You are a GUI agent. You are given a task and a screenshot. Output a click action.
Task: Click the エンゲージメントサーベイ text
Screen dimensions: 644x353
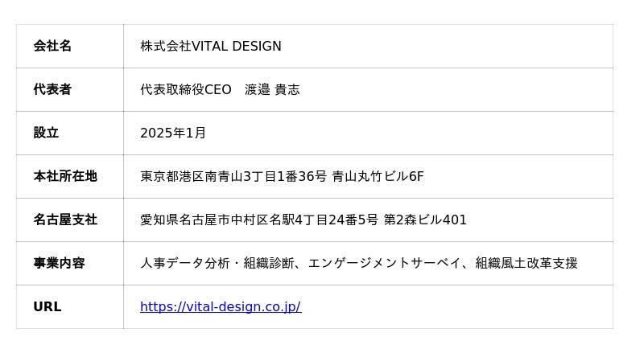[385, 263]
